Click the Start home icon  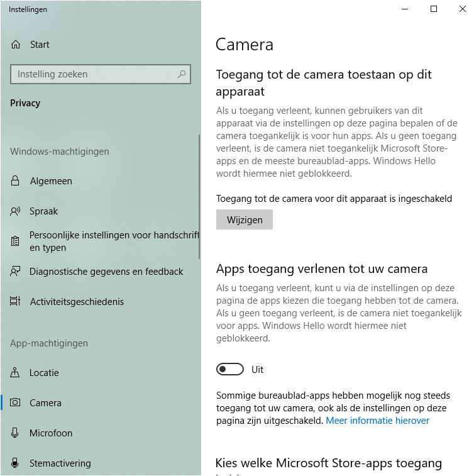coord(16,45)
